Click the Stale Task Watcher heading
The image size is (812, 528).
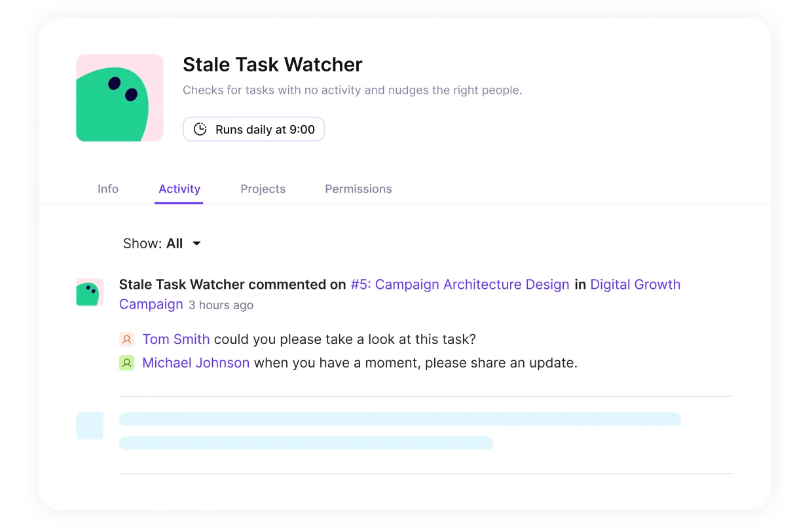click(272, 64)
